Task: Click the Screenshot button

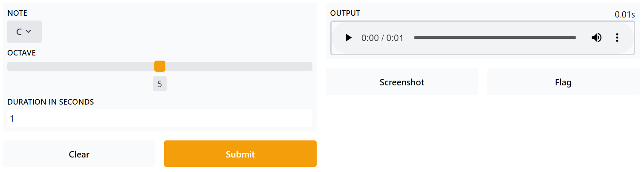Action: 402,82
